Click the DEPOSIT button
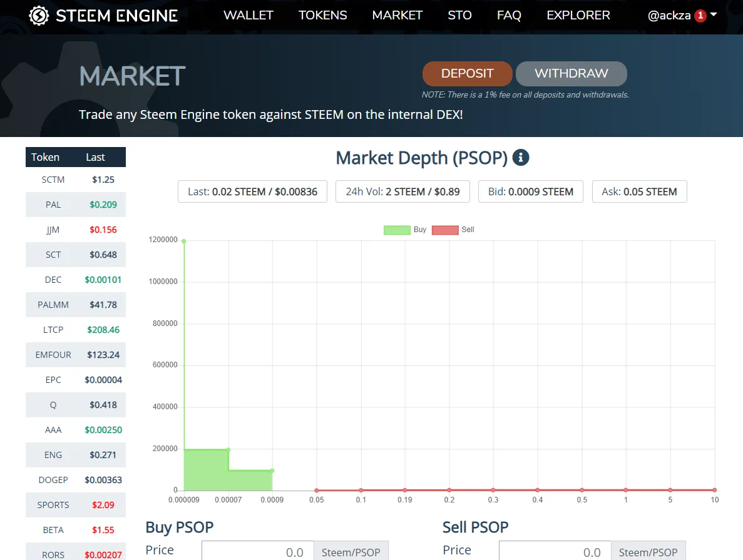This screenshot has height=560, width=743. [x=467, y=73]
